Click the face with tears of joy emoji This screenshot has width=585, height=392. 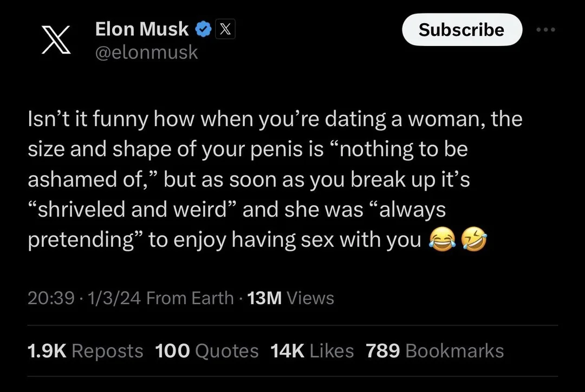click(440, 239)
